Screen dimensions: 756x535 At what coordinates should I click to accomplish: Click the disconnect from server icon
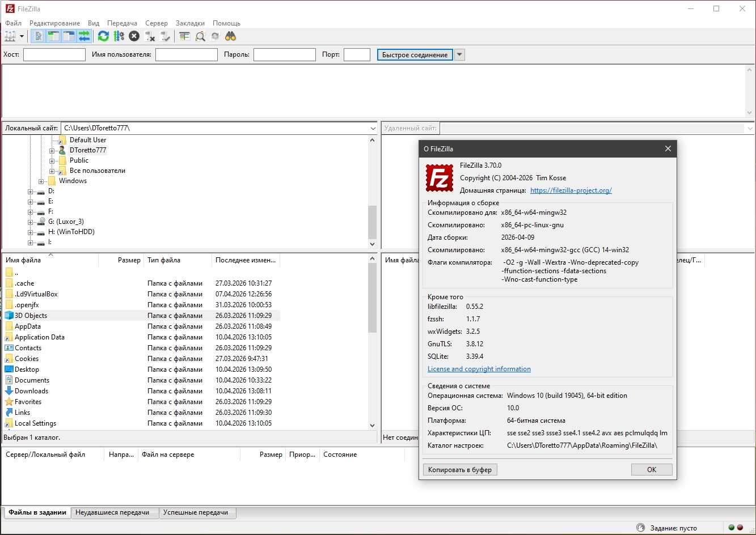tap(150, 36)
